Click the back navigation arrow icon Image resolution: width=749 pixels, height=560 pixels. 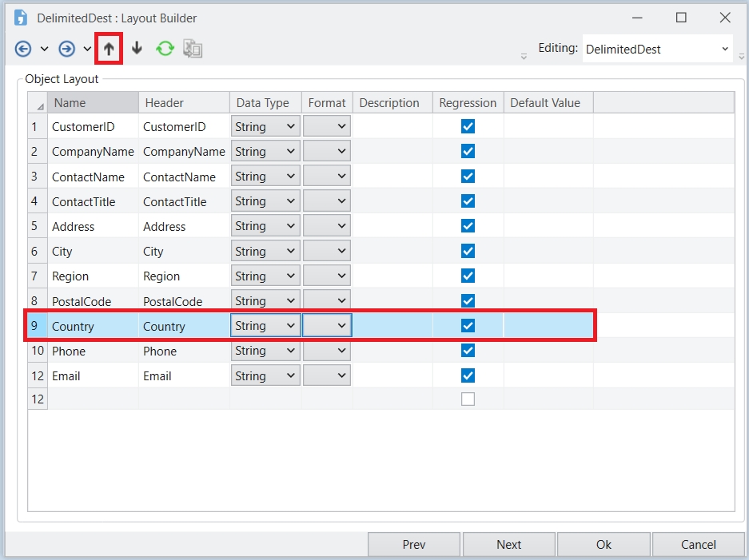point(23,49)
